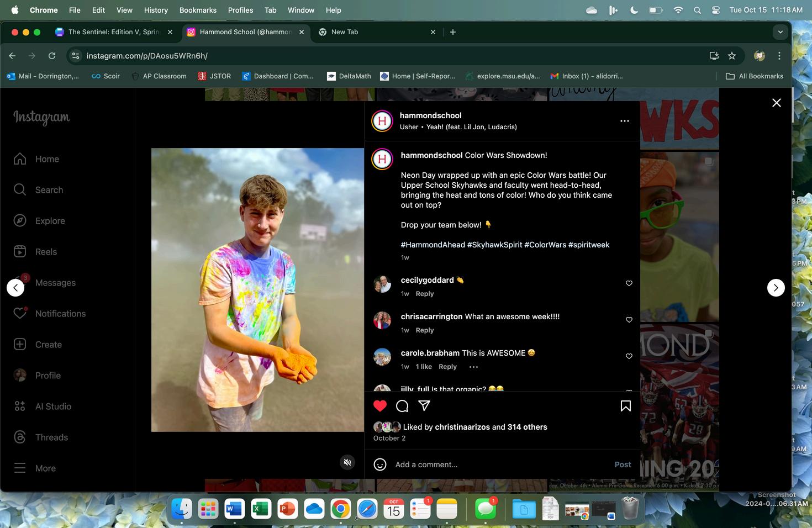Reload the Instagram page
The height and width of the screenshot is (528, 812).
tap(52, 56)
